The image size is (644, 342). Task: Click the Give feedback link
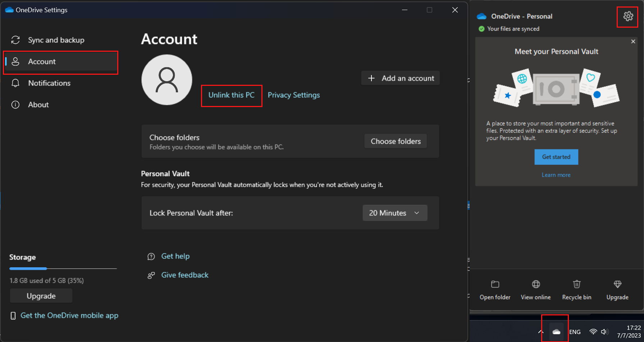click(x=185, y=275)
